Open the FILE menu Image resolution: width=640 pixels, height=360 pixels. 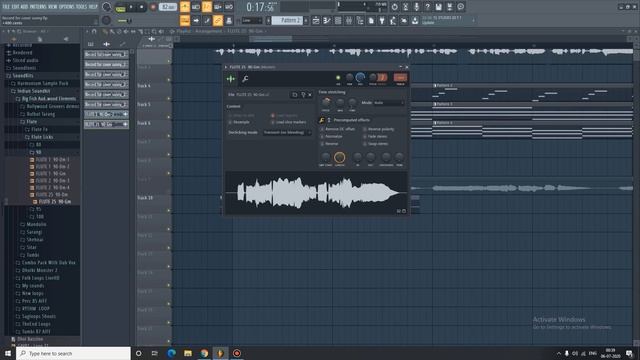(6, 7)
